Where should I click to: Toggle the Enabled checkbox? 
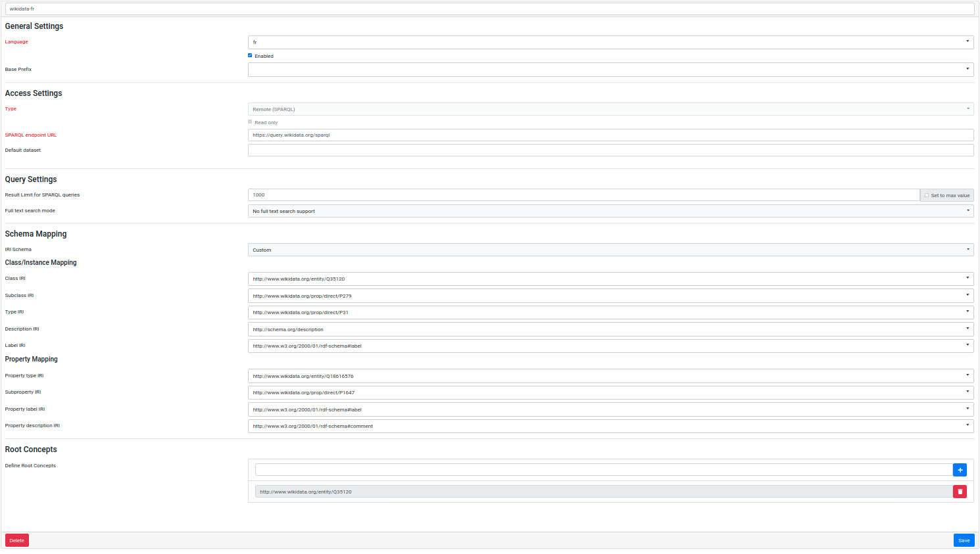pyautogui.click(x=250, y=55)
